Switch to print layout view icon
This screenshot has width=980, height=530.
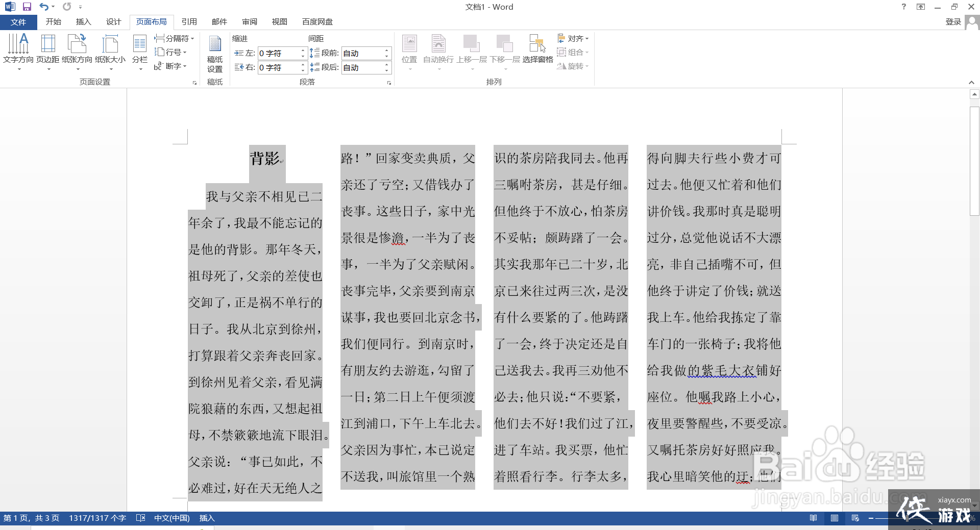pyautogui.click(x=835, y=518)
